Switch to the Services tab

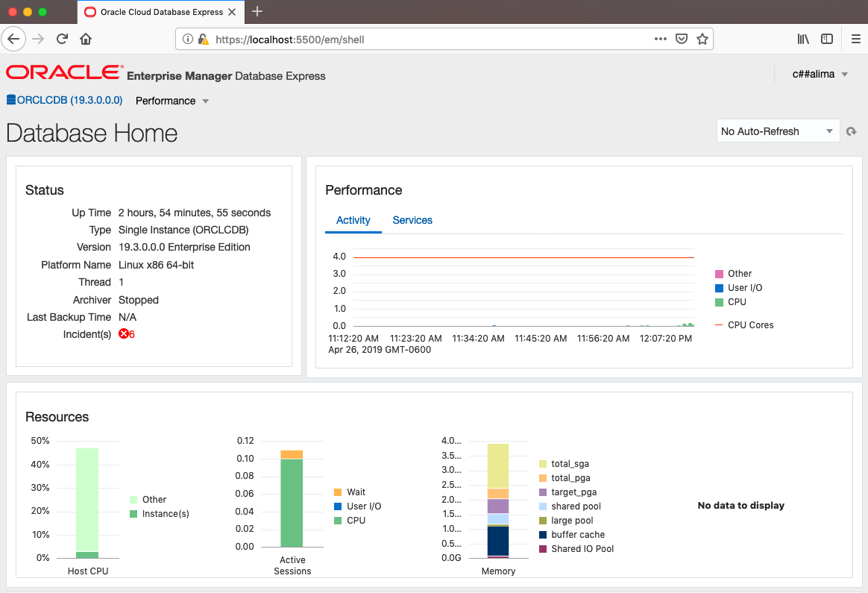(x=412, y=220)
